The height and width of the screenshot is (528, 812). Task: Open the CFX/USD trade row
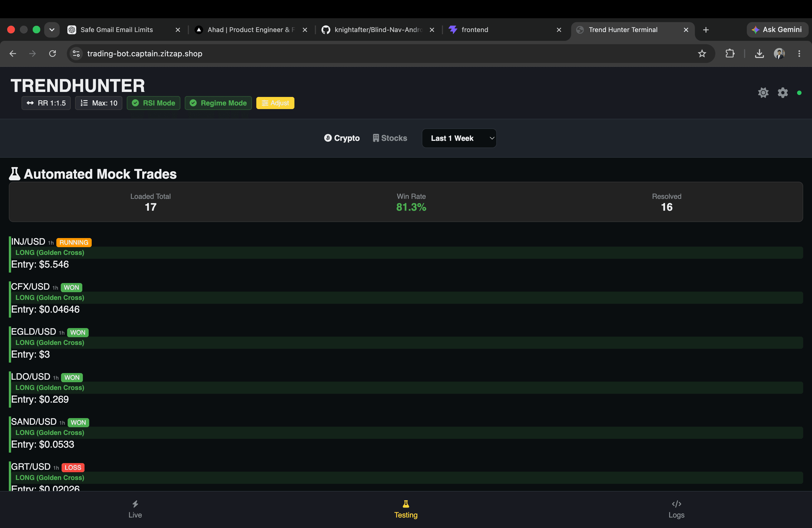click(x=406, y=299)
